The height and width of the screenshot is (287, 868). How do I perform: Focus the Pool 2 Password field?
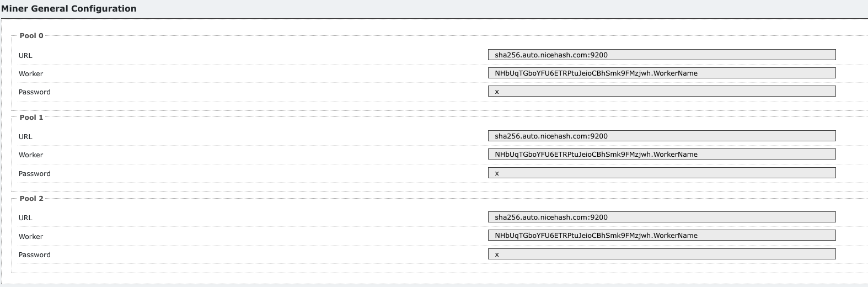tap(662, 254)
